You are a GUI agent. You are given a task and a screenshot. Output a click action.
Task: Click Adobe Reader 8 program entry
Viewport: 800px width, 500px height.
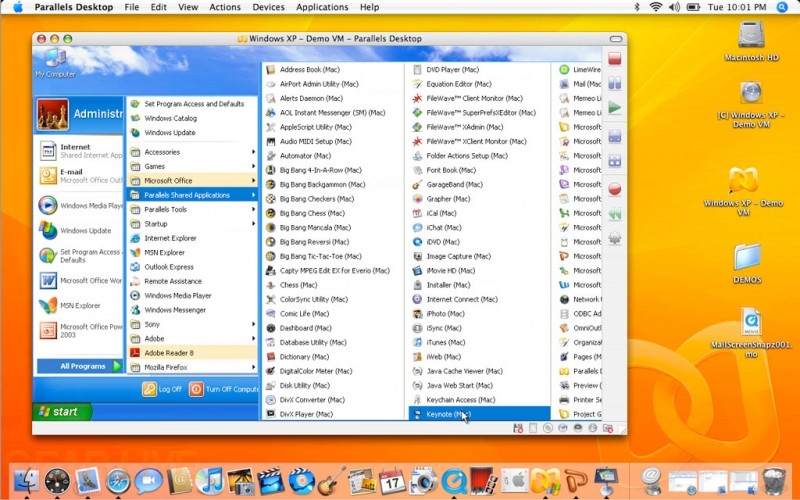(x=192, y=353)
